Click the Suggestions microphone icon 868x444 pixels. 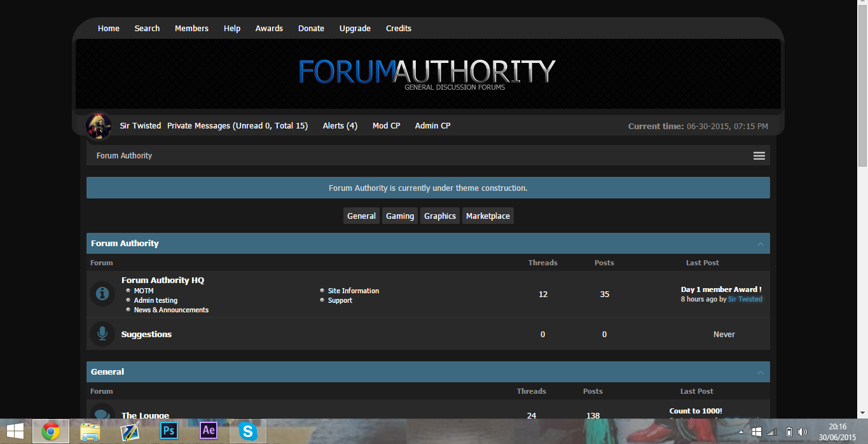click(102, 334)
